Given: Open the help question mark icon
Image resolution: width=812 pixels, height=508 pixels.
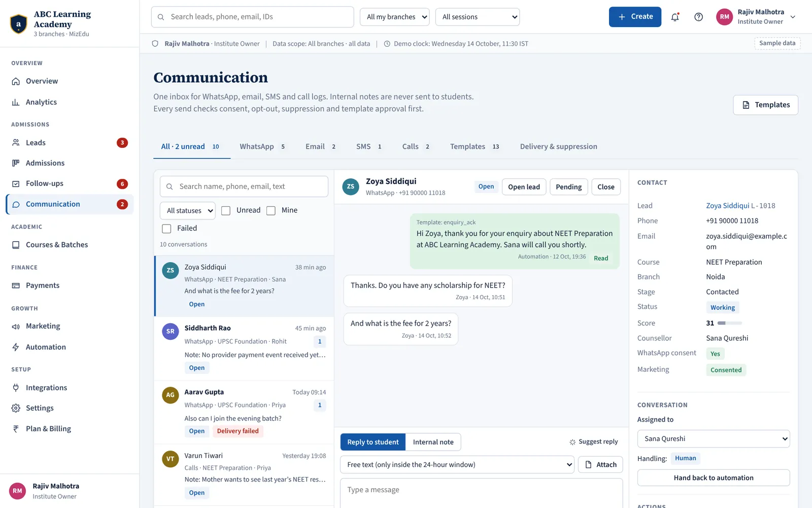Looking at the screenshot, I should click(699, 17).
